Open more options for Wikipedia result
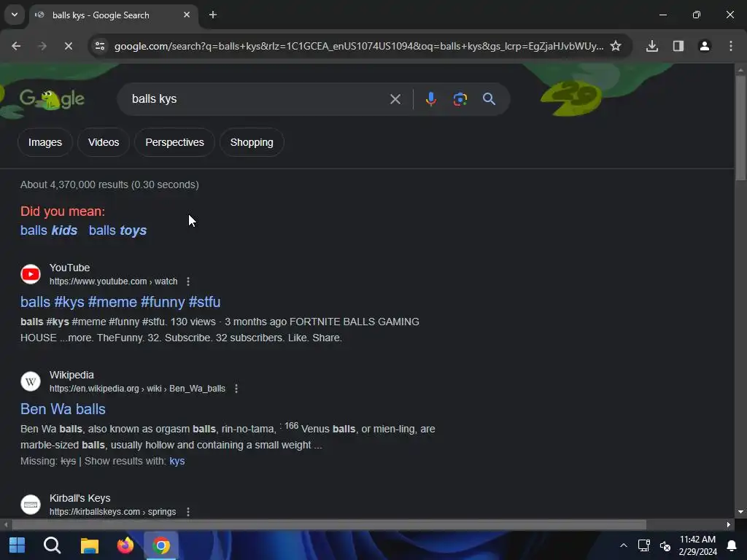The width and height of the screenshot is (747, 560). (236, 389)
